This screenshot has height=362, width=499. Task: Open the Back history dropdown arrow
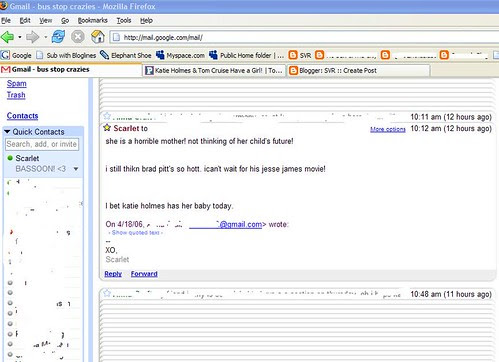click(x=20, y=37)
